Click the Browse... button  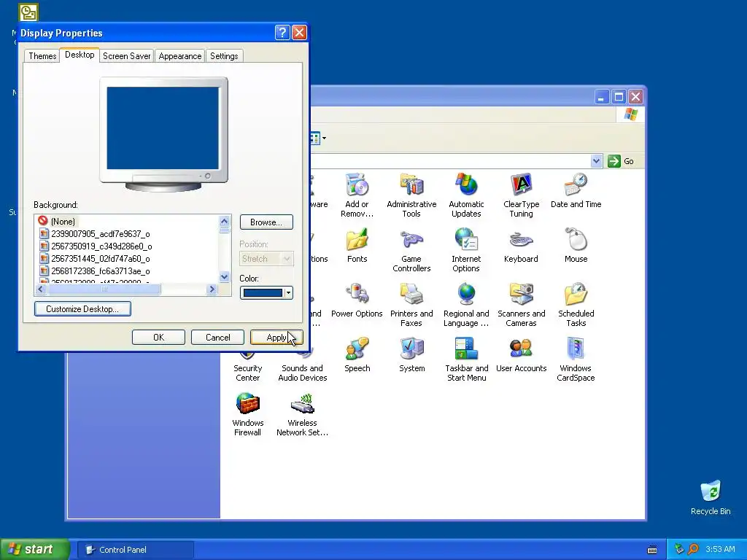[x=266, y=222]
